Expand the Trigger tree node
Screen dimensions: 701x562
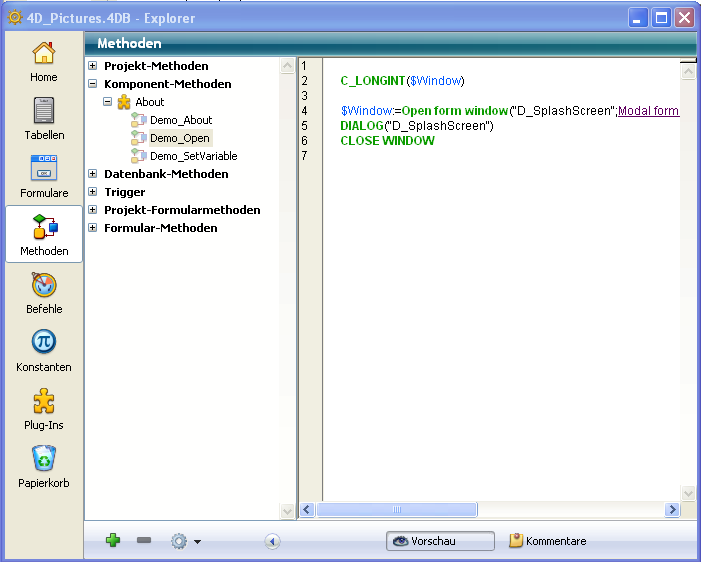point(93,192)
